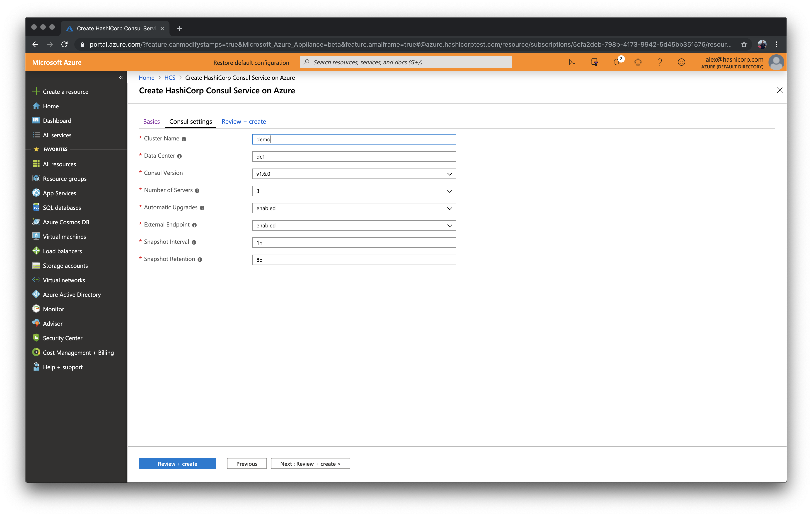Image resolution: width=812 pixels, height=516 pixels.
Task: Click the Previous button
Action: (x=247, y=463)
